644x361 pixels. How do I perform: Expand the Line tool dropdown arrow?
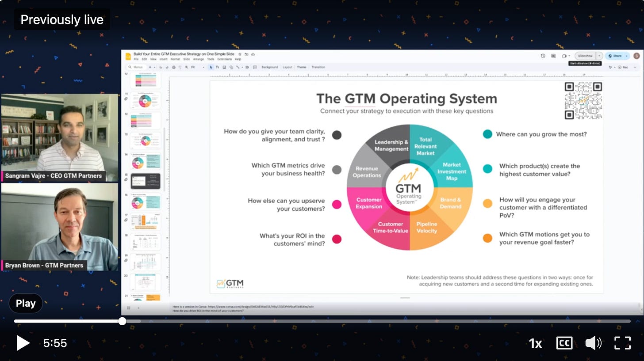tap(242, 67)
